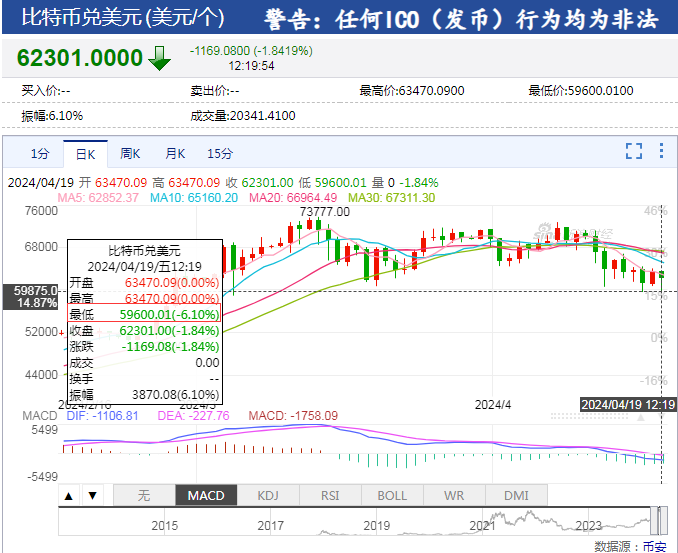Viewport: 678px width, 553px height.
Task: Click 2019 on the overview timeline
Action: click(377, 526)
